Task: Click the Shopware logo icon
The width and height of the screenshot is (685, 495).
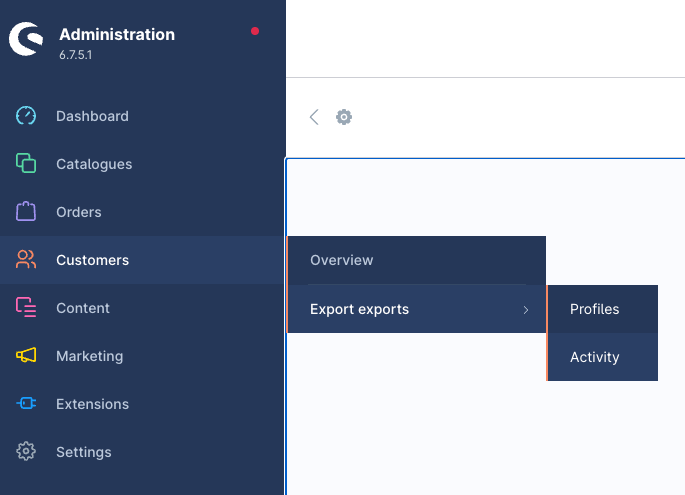Action: coord(26,39)
